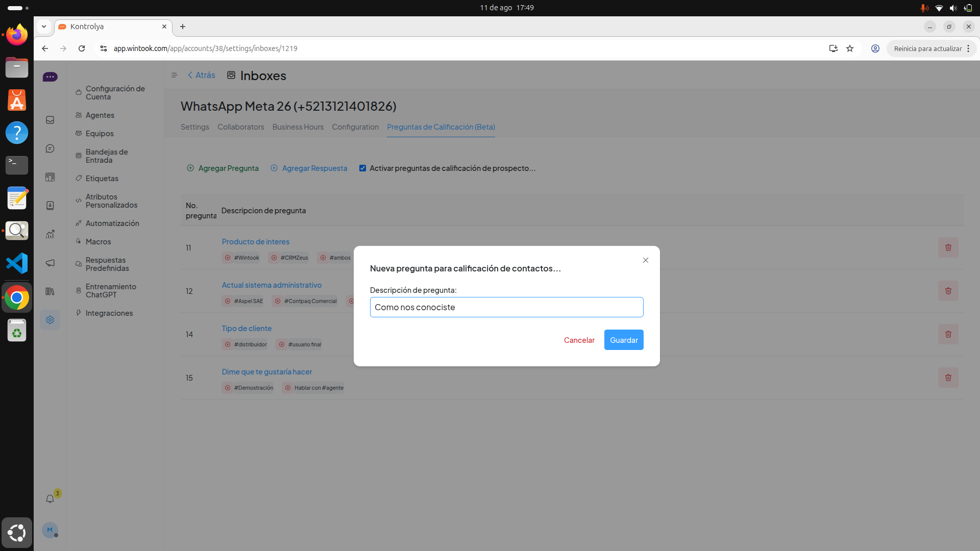Delete question 11 with trash icon
This screenshot has width=980, height=551.
pyautogui.click(x=948, y=247)
